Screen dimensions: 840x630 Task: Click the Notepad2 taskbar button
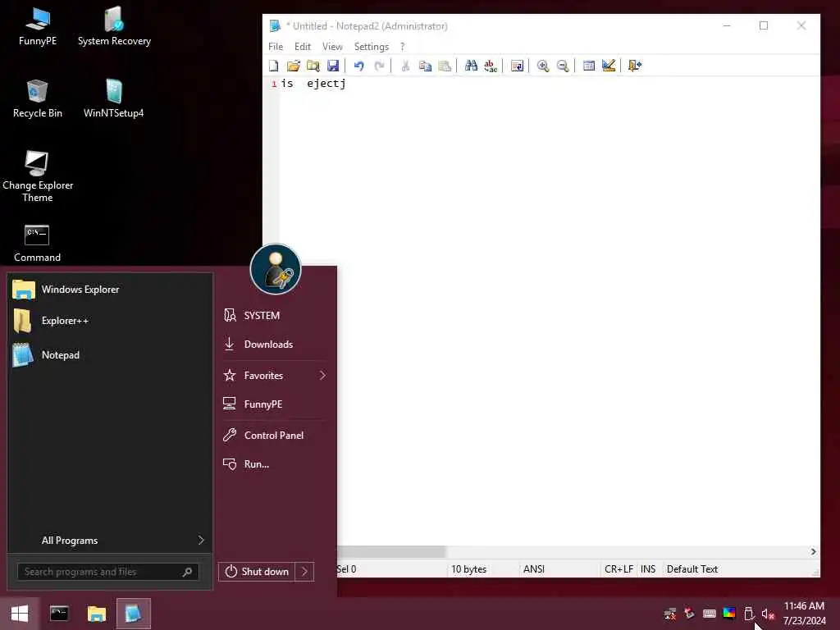tap(134, 614)
